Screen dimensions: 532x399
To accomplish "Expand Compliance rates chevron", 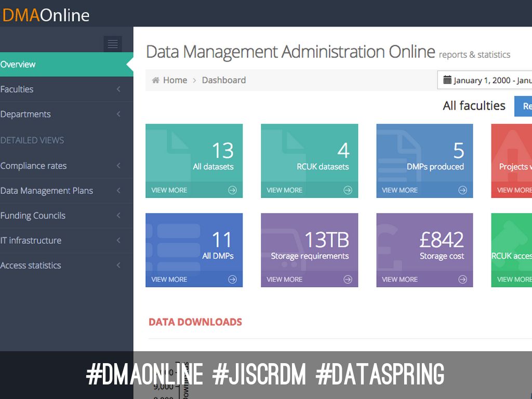I will pos(118,166).
